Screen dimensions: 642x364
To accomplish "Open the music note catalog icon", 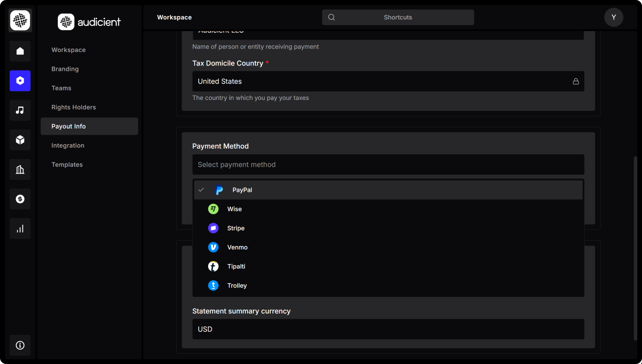I will tap(20, 110).
